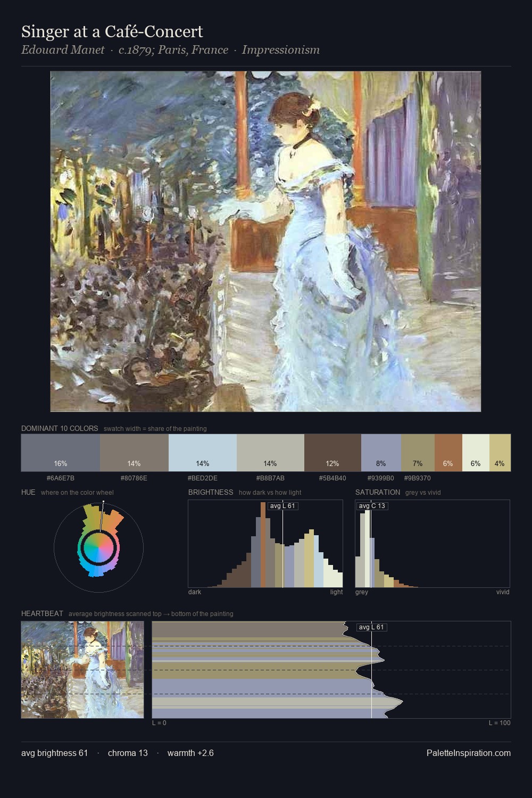Click the #BED2DE hex code label
This screenshot has height=798, width=532.
(203, 478)
